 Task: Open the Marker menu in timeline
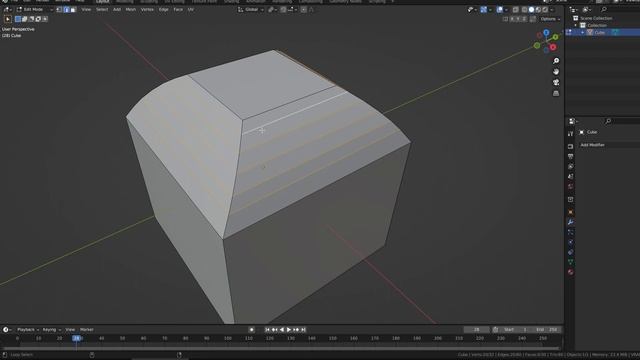coord(87,330)
